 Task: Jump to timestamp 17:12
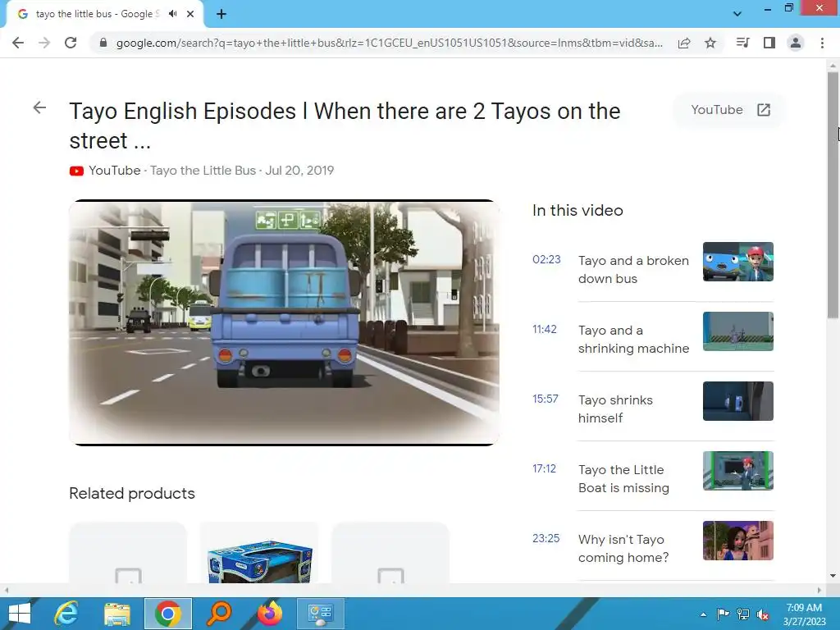click(545, 468)
